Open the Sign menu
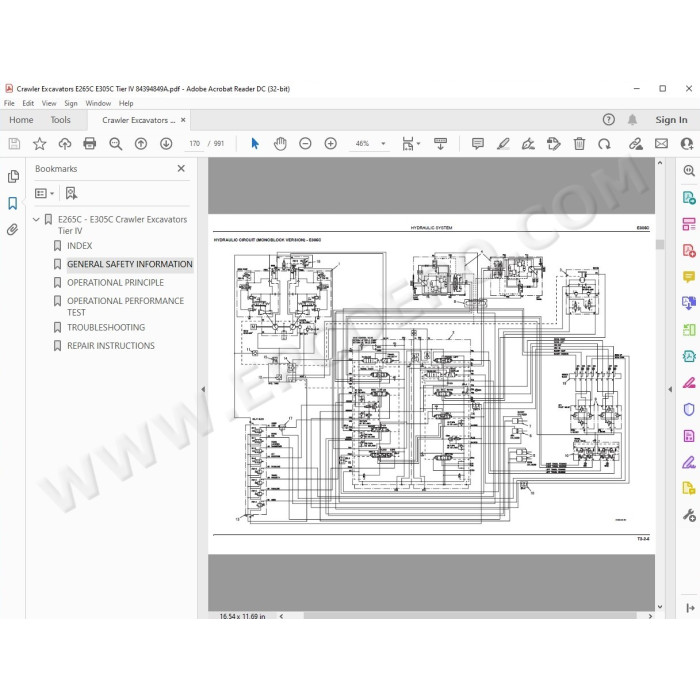 point(71,103)
